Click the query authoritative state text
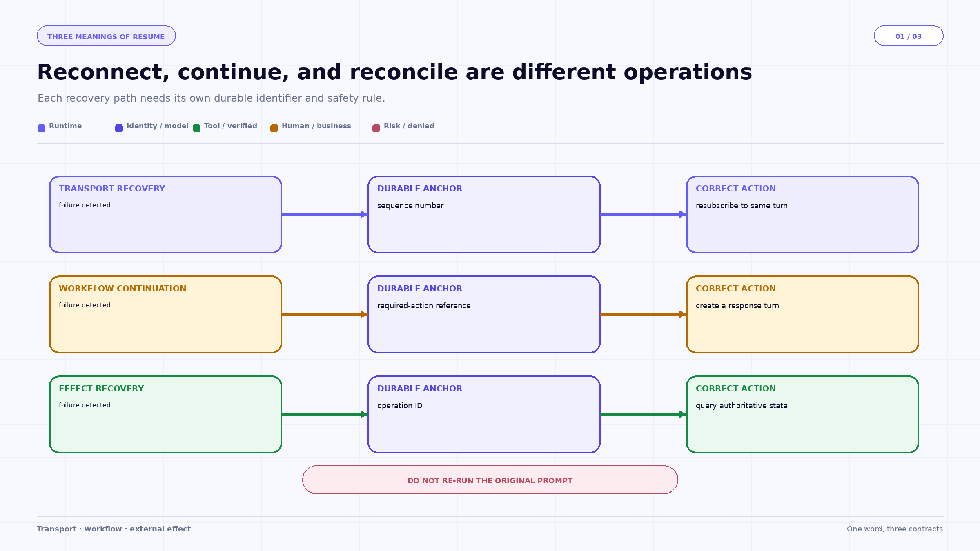980x551 pixels. point(742,406)
